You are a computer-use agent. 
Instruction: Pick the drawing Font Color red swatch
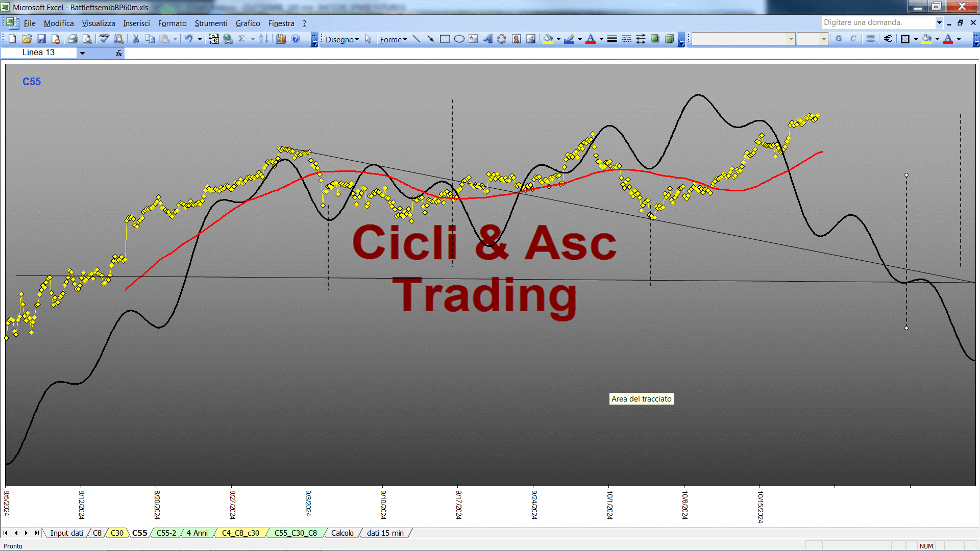[591, 39]
